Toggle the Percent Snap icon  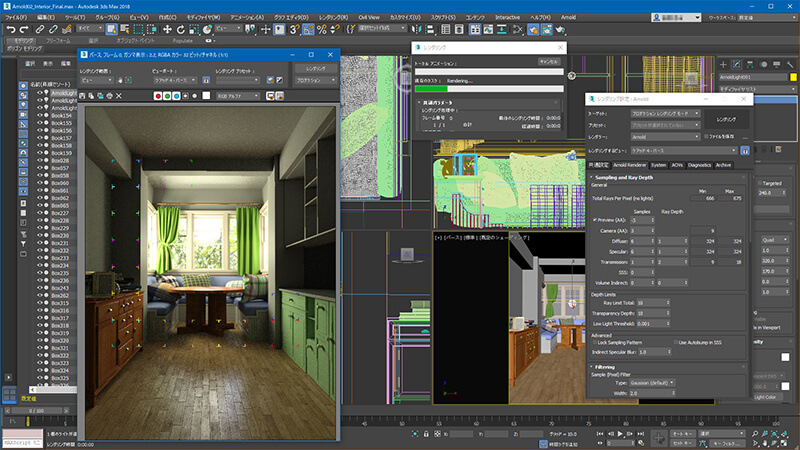coord(322,30)
